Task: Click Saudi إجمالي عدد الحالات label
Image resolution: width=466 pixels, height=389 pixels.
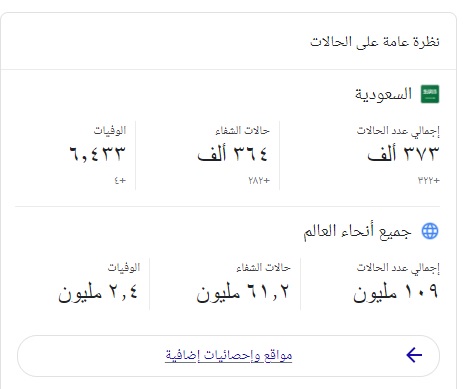Action: pos(398,131)
